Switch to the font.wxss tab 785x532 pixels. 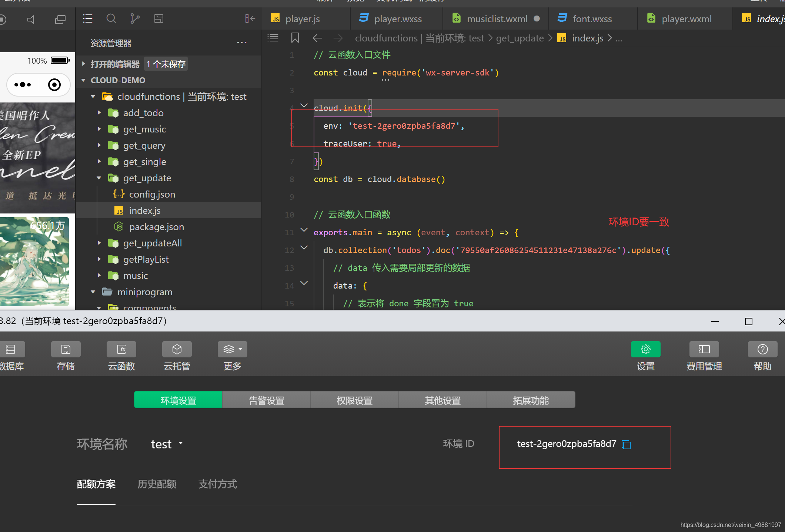(593, 19)
